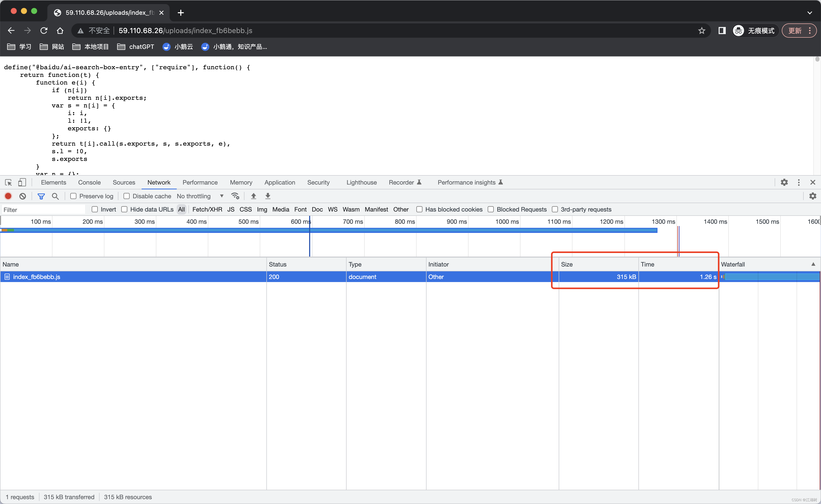Screen dimensions: 821x504
Task: Switch to the Sources tab
Action: click(x=124, y=182)
